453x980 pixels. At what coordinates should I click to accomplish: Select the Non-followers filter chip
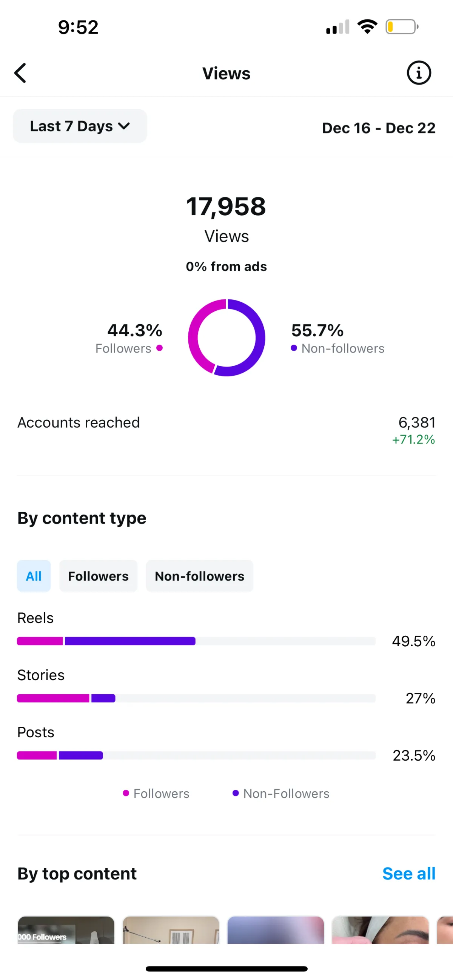click(x=199, y=576)
